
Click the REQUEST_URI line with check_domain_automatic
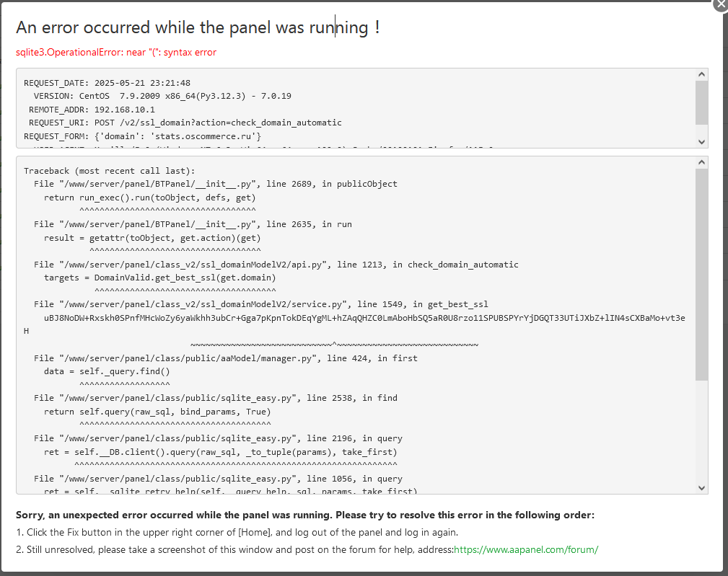pyautogui.click(x=185, y=123)
